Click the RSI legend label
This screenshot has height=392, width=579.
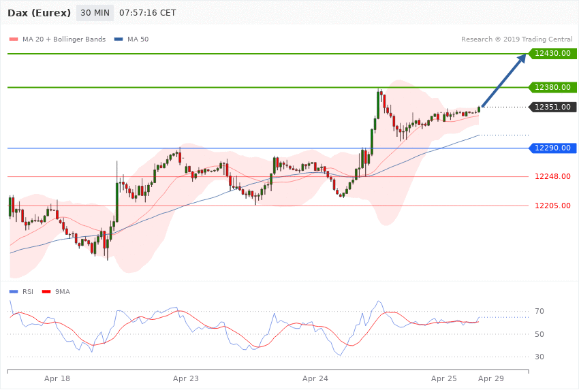[x=28, y=292]
